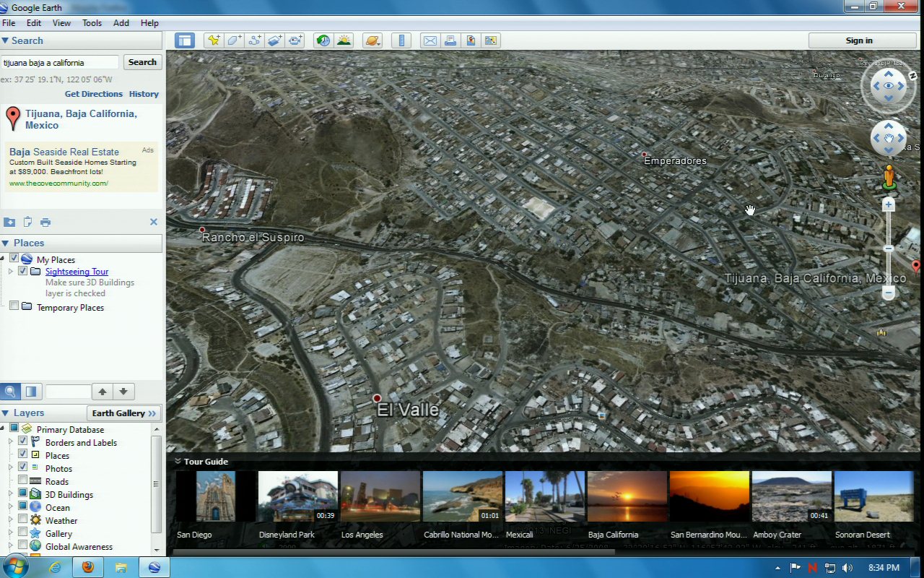Show historical imagery with the clock icon
The height and width of the screenshot is (578, 924).
coord(323,40)
